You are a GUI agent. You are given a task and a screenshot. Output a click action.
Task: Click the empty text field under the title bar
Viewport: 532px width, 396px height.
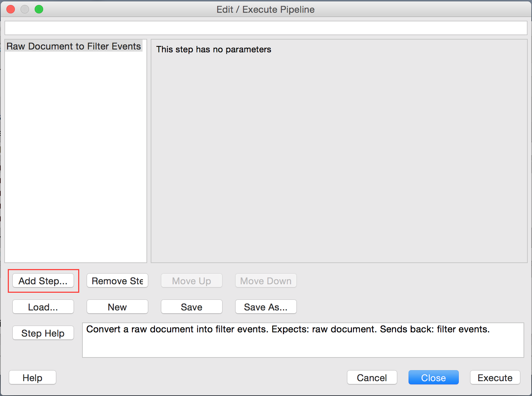point(266,28)
